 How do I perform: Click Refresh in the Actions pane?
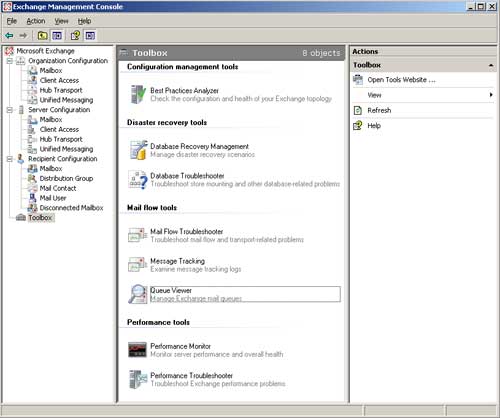(379, 110)
